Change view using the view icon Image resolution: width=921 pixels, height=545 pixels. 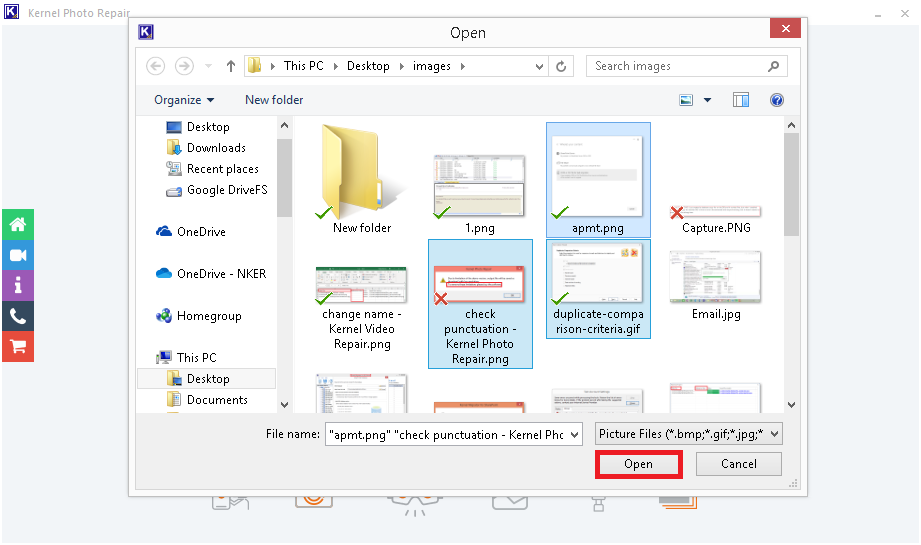[x=685, y=100]
